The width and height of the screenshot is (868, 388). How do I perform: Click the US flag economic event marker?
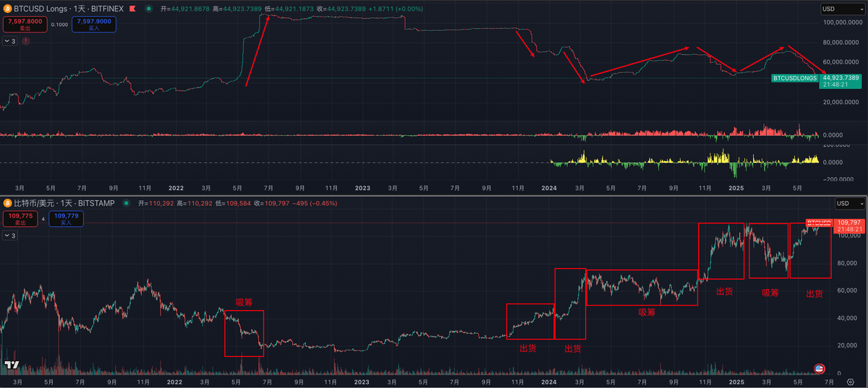point(820,368)
